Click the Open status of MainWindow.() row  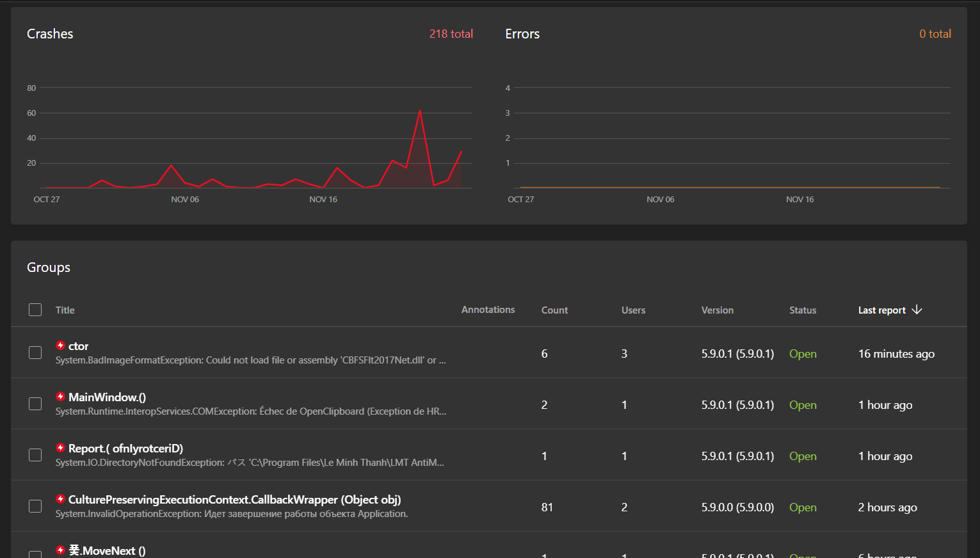pyautogui.click(x=803, y=405)
